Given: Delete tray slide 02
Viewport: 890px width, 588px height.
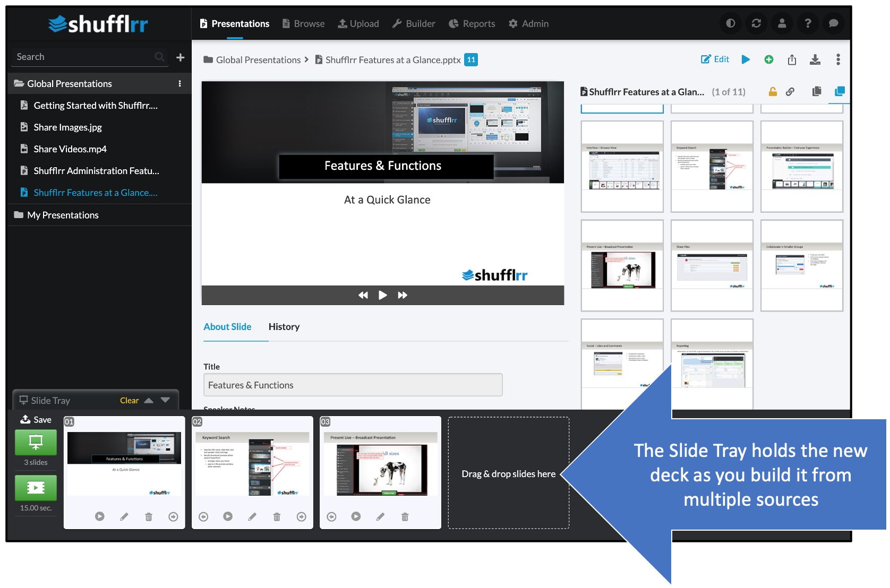Looking at the screenshot, I should [x=277, y=516].
